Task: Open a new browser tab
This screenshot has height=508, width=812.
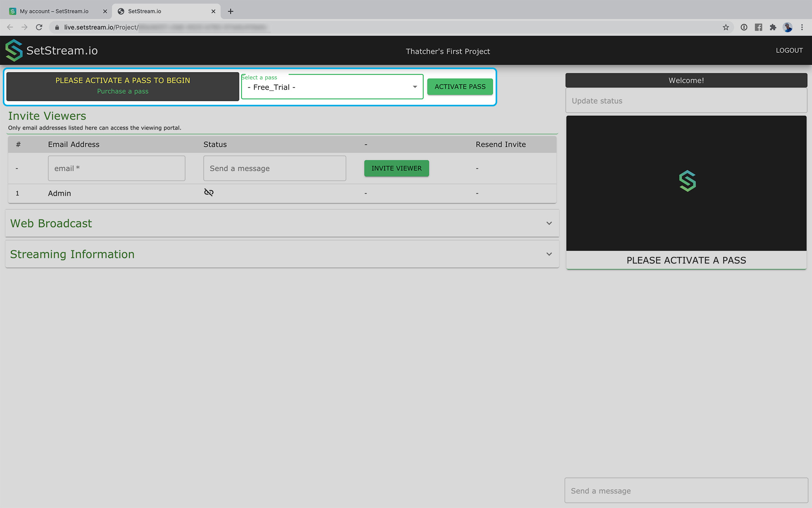Action: tap(230, 11)
